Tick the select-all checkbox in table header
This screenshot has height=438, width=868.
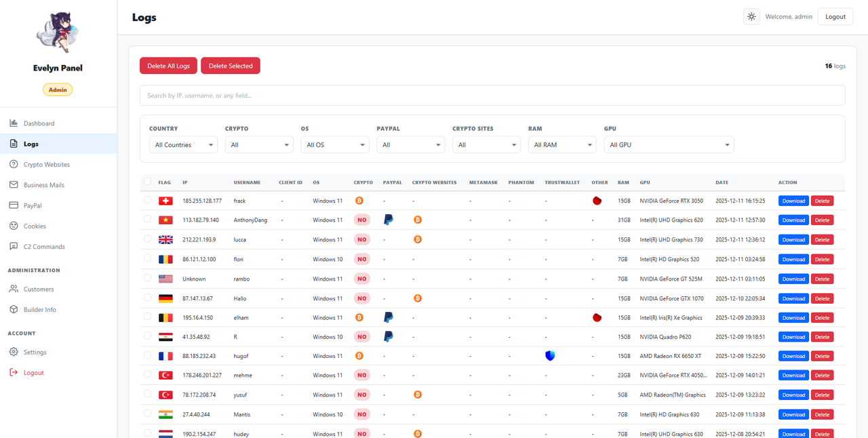tap(147, 182)
